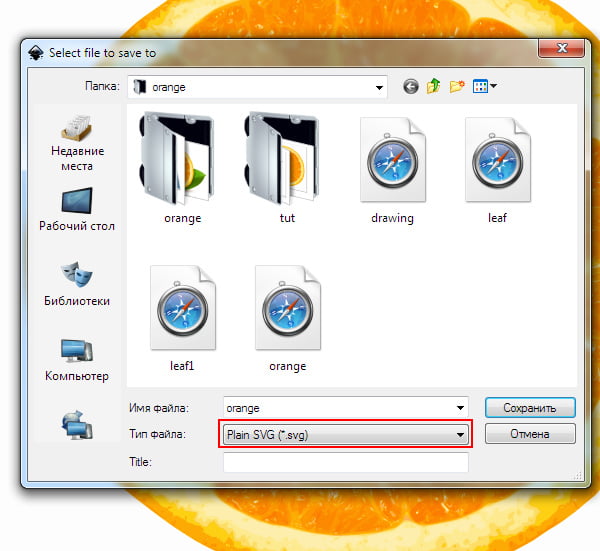Open the view menu icon
The width and height of the screenshot is (600, 551).
pyautogui.click(x=484, y=86)
